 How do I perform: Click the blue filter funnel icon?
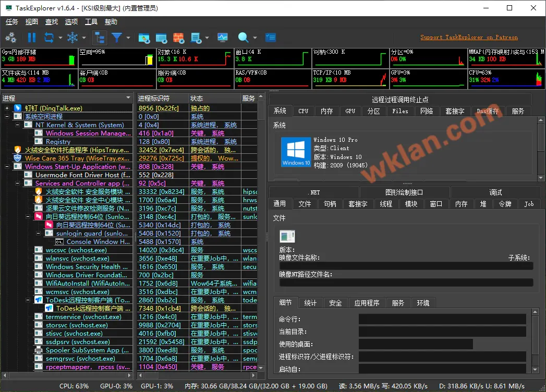point(117,37)
